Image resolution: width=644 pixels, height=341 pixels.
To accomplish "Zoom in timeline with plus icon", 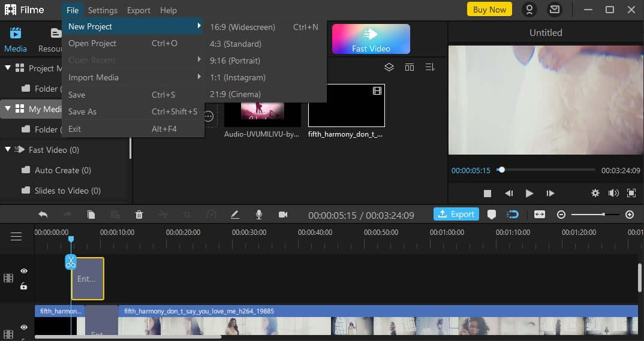I will 629,215.
